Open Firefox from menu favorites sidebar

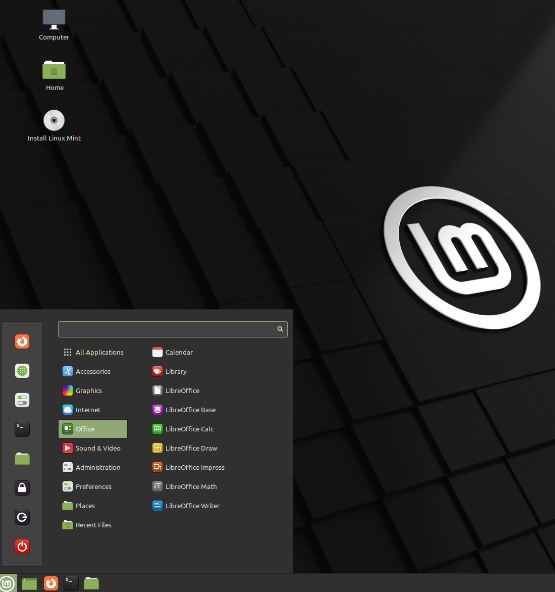tap(22, 341)
